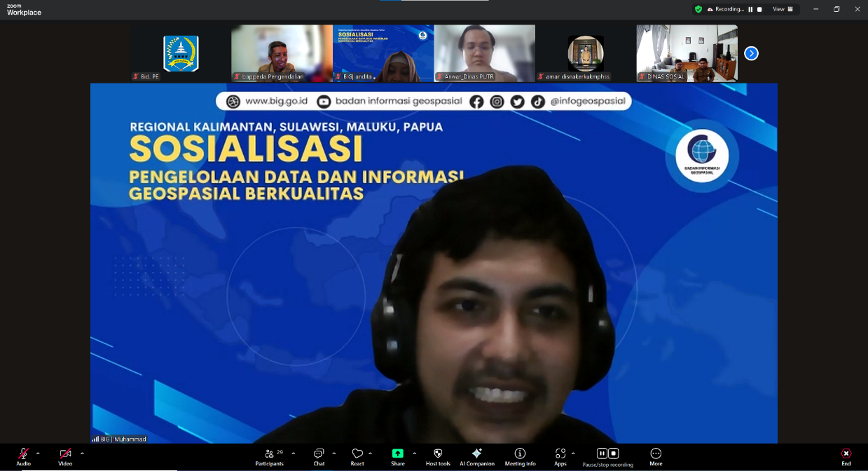868x471 pixels.
Task: End the meeting
Action: tap(846, 454)
